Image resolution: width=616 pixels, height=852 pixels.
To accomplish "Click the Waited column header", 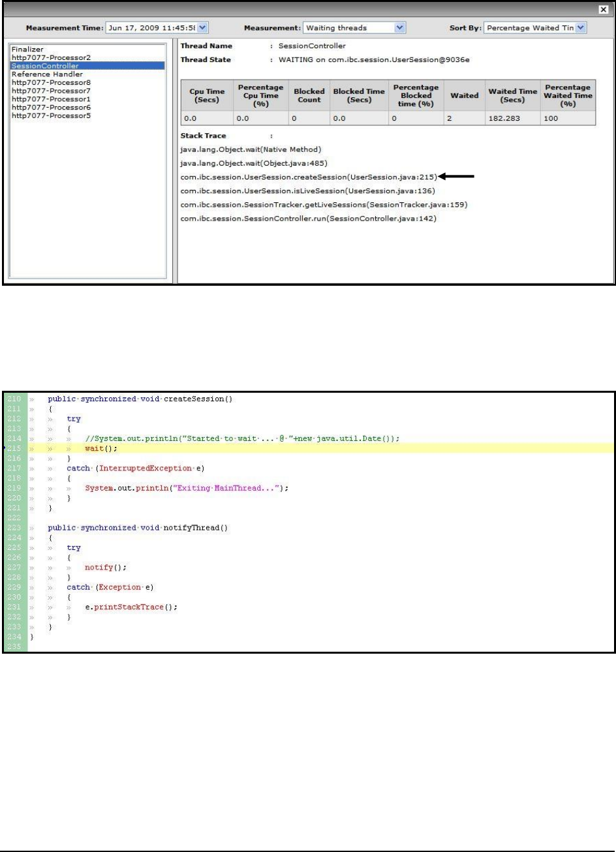I will click(x=465, y=95).
